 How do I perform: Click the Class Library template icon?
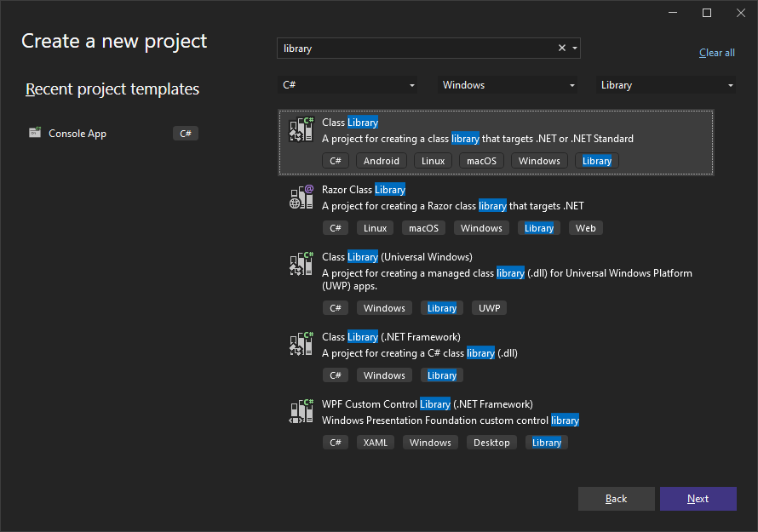pos(301,130)
